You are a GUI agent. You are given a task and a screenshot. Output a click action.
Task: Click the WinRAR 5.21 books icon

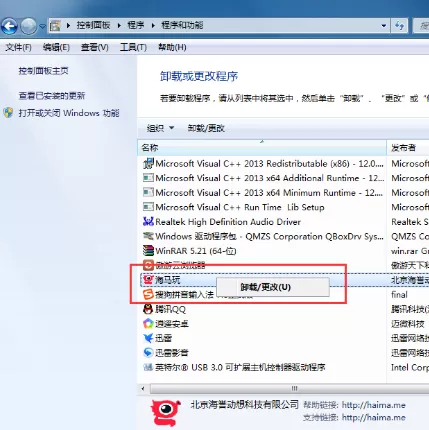tap(148, 251)
